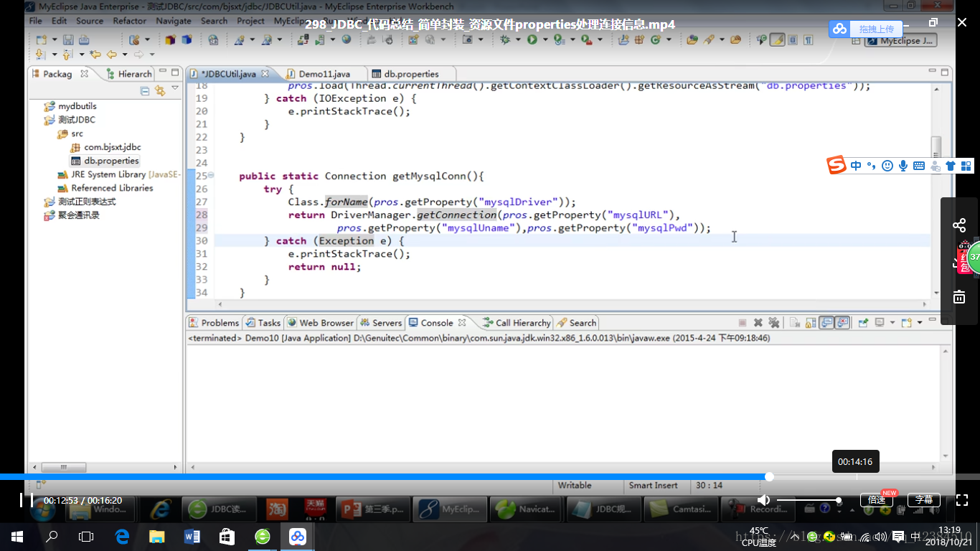The width and height of the screenshot is (980, 551).
Task: Open Word from Windows taskbar
Action: [x=192, y=536]
